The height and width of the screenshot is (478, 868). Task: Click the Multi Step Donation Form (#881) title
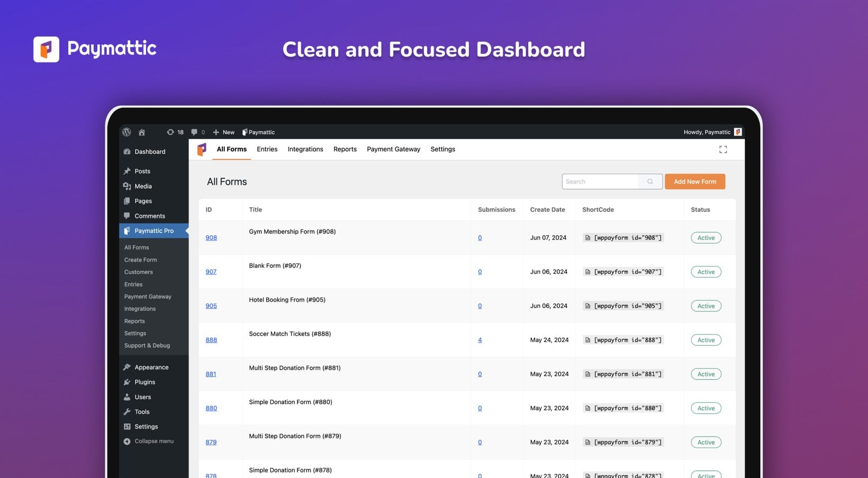pos(295,368)
